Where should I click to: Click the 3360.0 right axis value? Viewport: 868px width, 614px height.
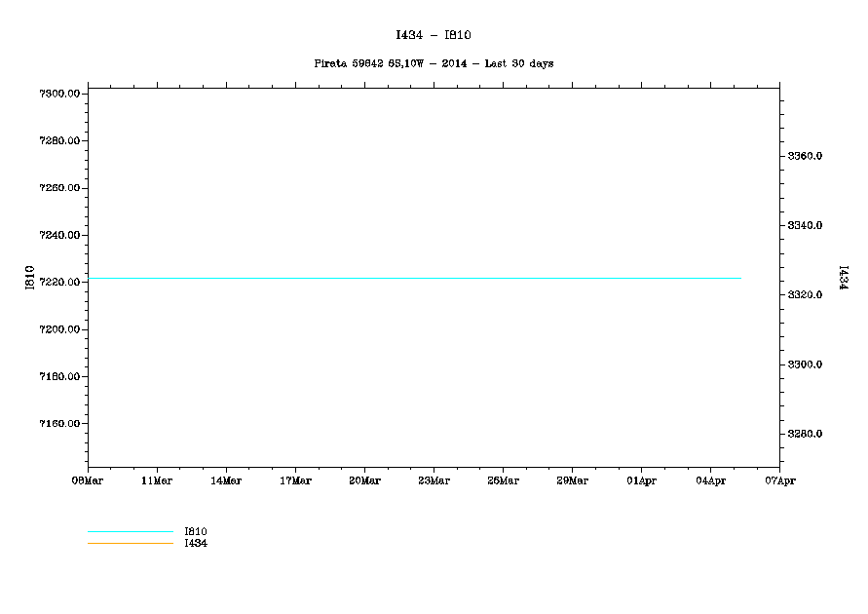[806, 156]
